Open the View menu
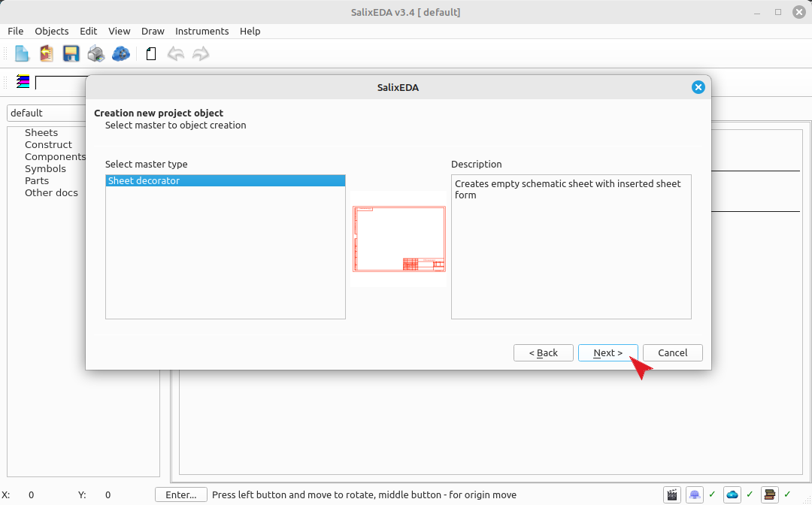 (x=119, y=31)
